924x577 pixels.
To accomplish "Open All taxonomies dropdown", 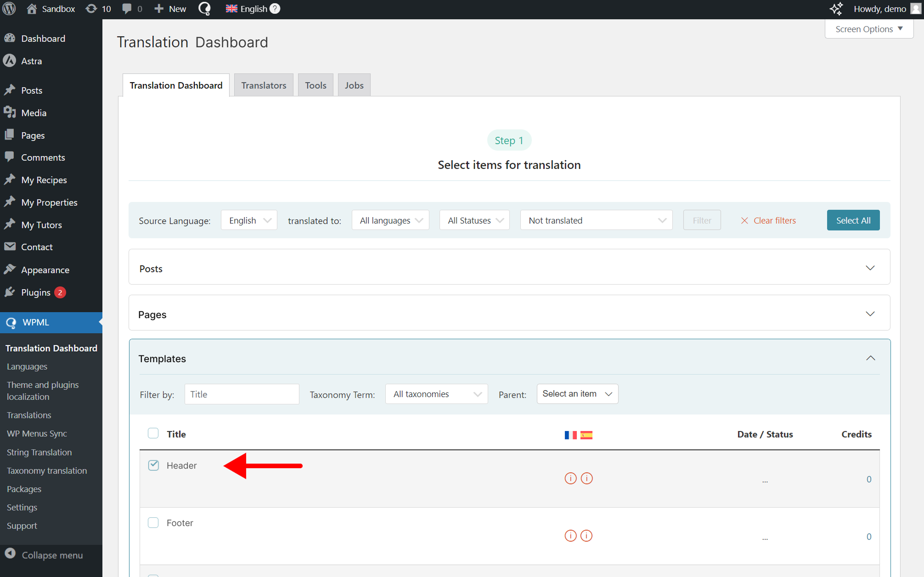I will pyautogui.click(x=437, y=394).
